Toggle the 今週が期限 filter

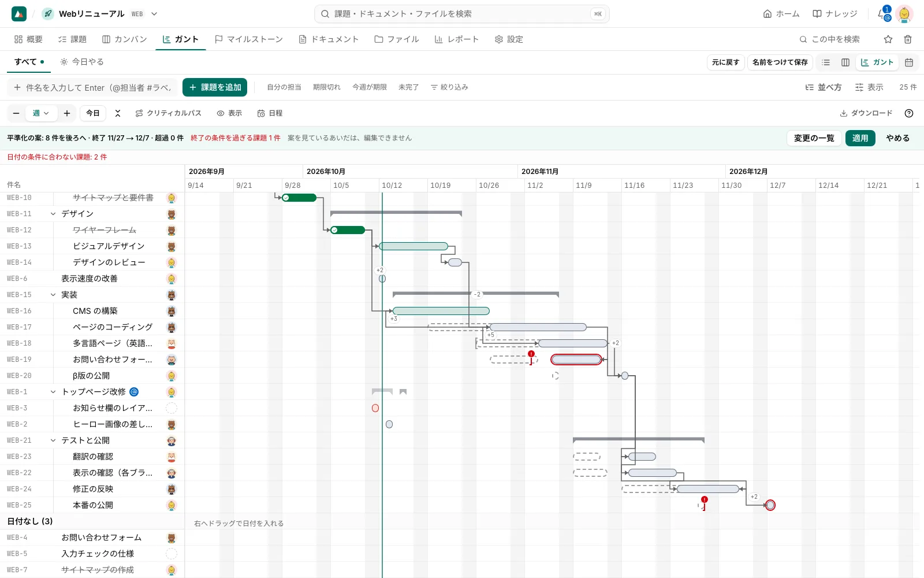(370, 87)
